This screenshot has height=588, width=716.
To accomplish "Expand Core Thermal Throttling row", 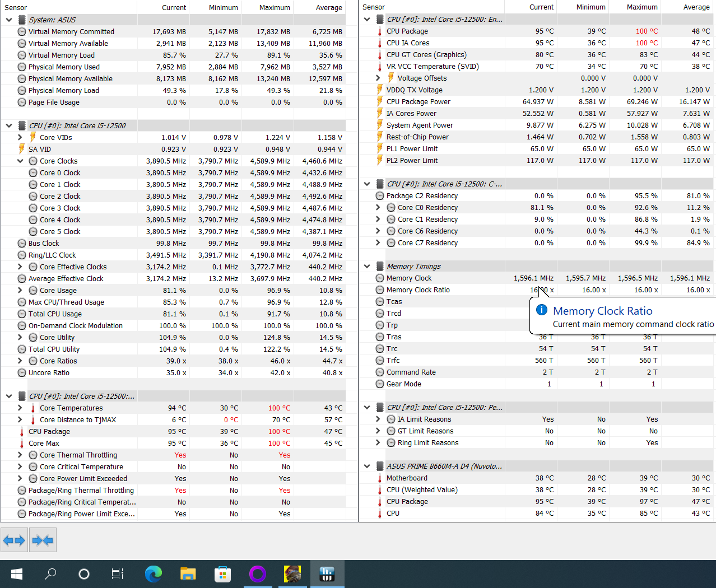I will [x=20, y=455].
